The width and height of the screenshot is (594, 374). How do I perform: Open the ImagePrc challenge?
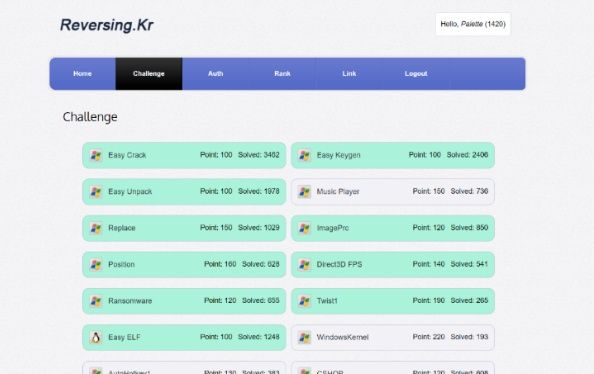coord(393,228)
